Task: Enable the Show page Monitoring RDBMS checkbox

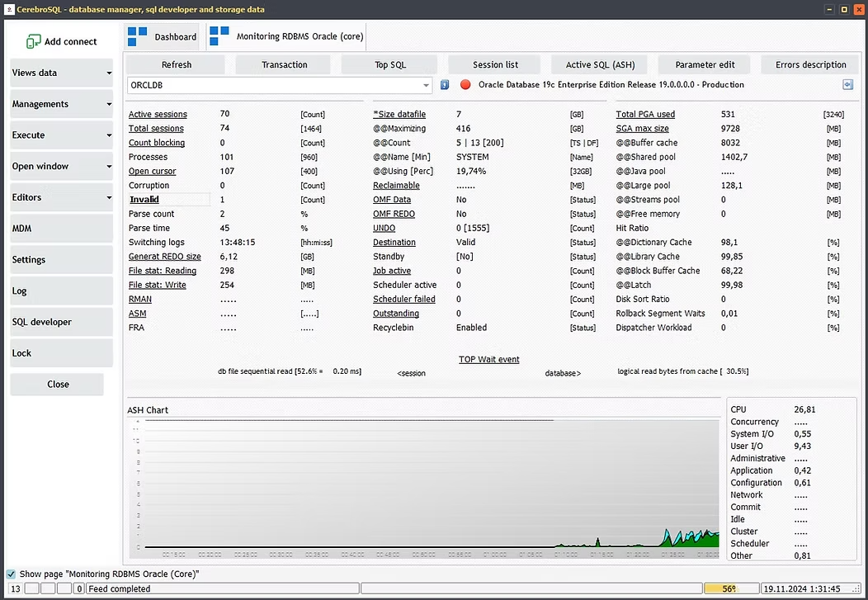Action: (x=11, y=574)
